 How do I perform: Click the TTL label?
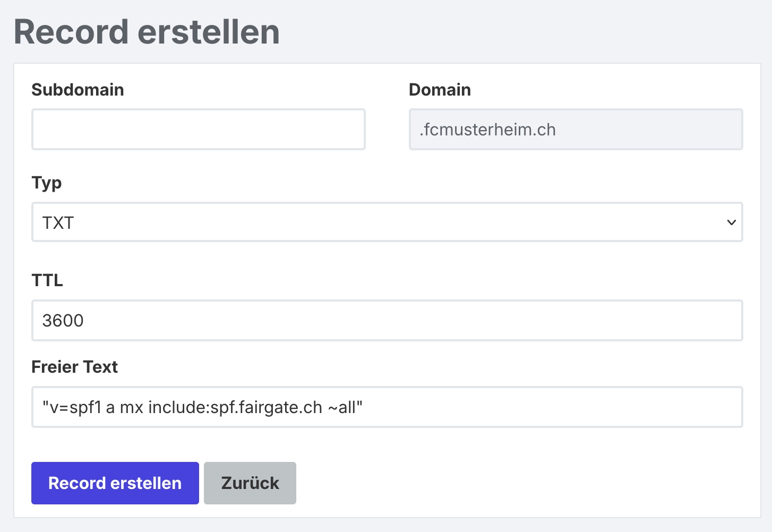tap(47, 280)
